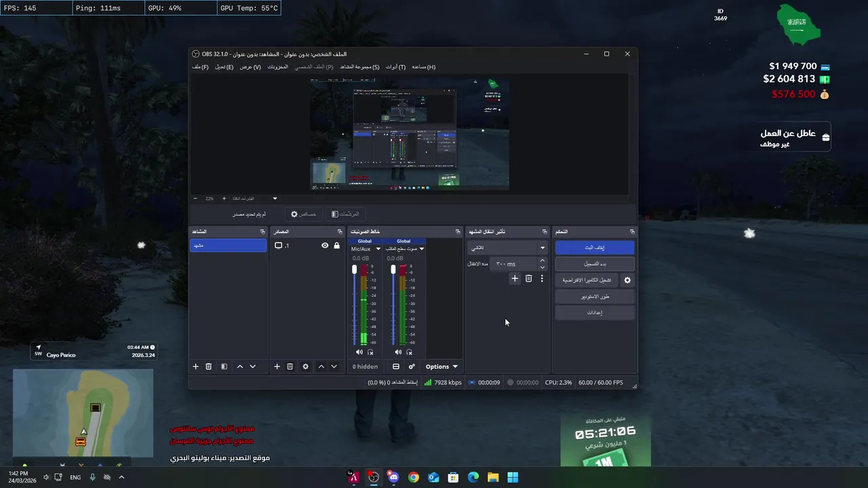Open the Docks menu in menu bar
The width and height of the screenshot is (868, 488).
click(277, 67)
